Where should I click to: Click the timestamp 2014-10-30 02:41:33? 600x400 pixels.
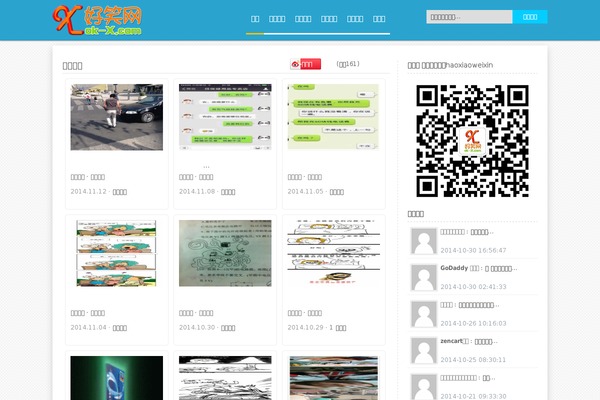coord(473,287)
